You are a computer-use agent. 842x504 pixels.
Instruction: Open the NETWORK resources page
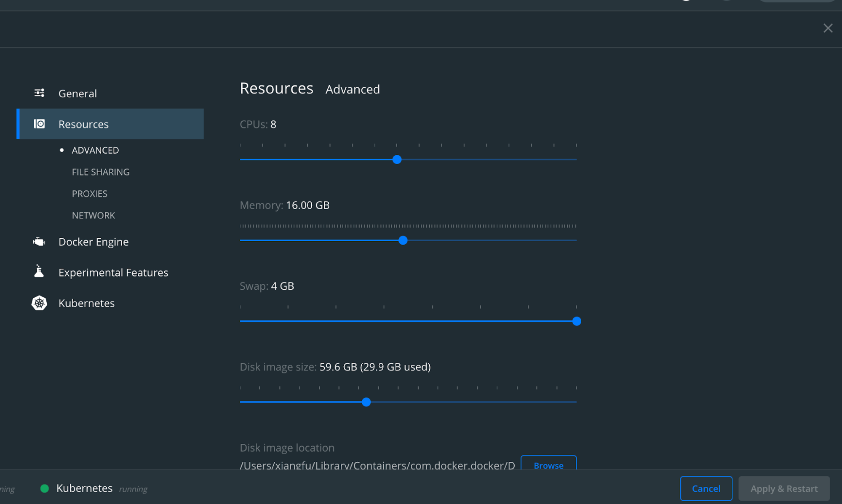[93, 215]
